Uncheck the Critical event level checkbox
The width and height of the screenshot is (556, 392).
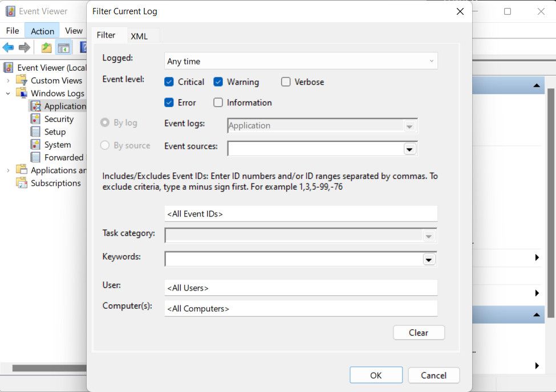pyautogui.click(x=169, y=82)
